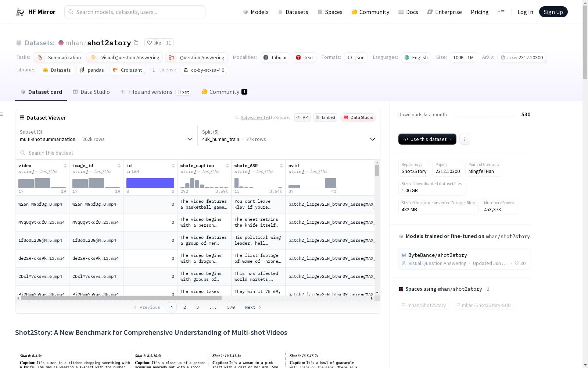Image resolution: width=588 pixels, height=368 pixels.
Task: Open the mhan/Shot2Story-SUM space
Action: 484,305
